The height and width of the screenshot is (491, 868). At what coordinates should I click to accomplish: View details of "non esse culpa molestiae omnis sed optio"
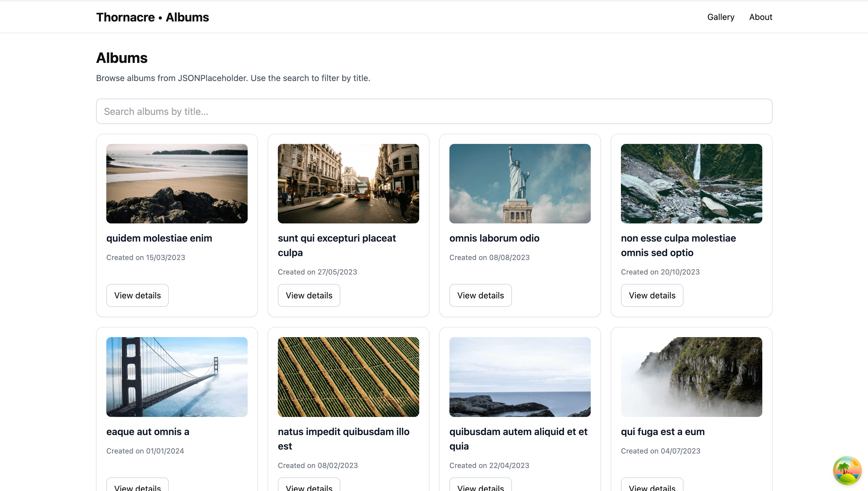[x=652, y=295]
